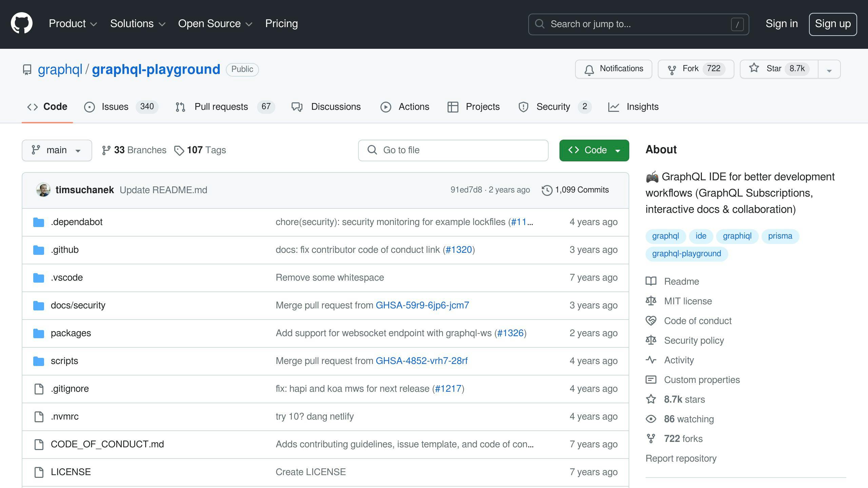The image size is (868, 488).
Task: Open the main branch selector dropdown
Action: [57, 150]
